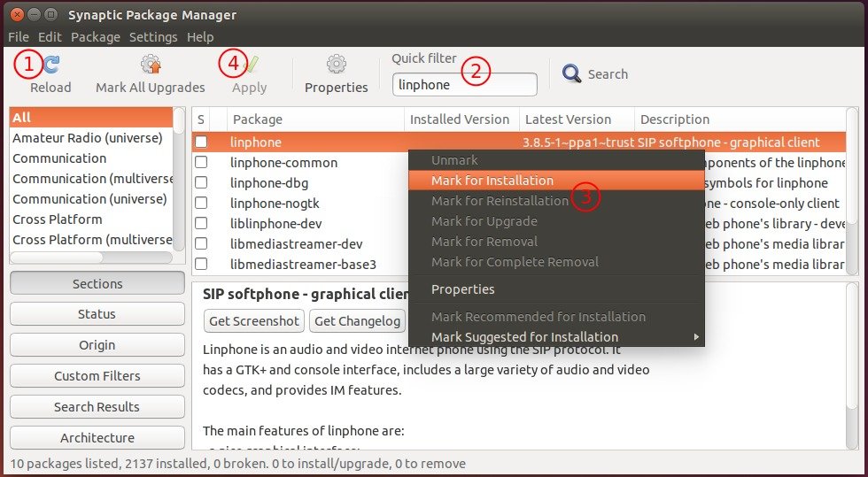868x477 pixels.
Task: Click the Apply checkmark icon
Action: 251,65
